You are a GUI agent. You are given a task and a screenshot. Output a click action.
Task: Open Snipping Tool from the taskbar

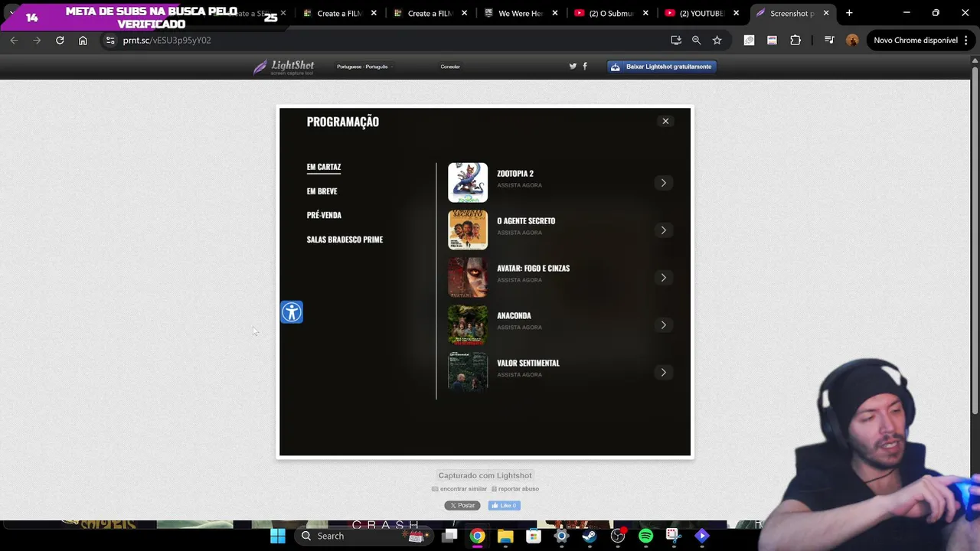click(x=673, y=536)
